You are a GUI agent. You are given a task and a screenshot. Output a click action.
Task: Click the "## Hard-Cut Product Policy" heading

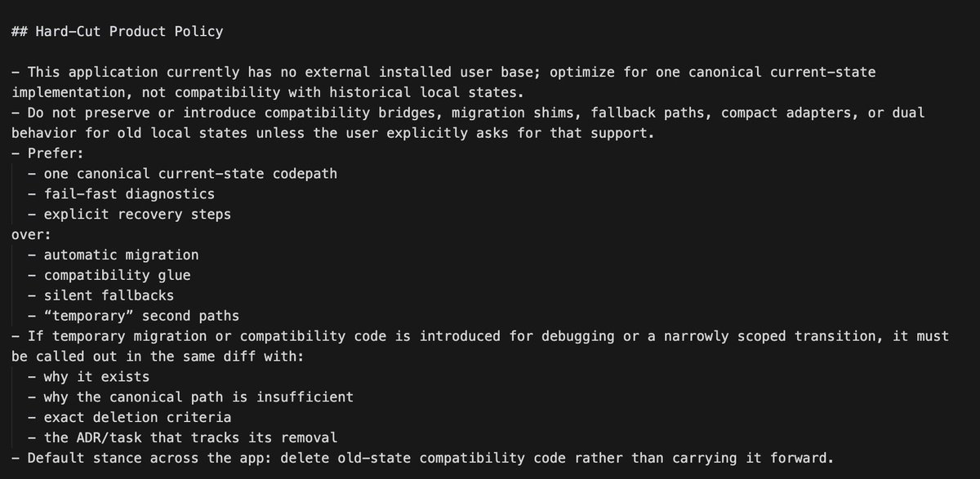(x=117, y=32)
